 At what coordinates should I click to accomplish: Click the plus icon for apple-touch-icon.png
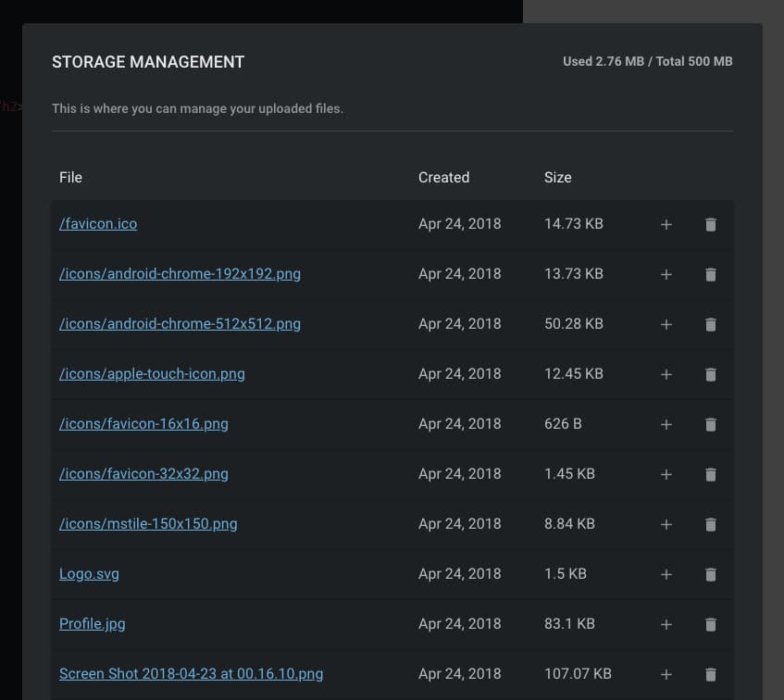[x=666, y=374]
